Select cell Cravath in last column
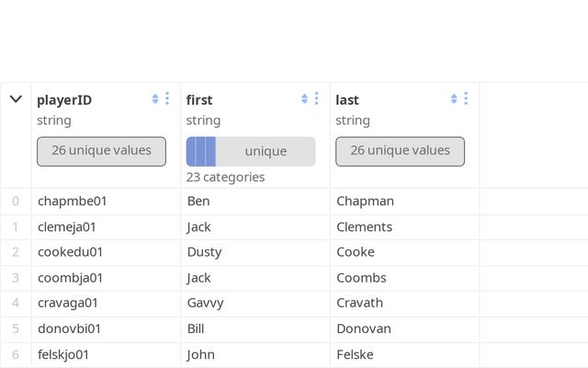588x368 pixels. (x=360, y=303)
